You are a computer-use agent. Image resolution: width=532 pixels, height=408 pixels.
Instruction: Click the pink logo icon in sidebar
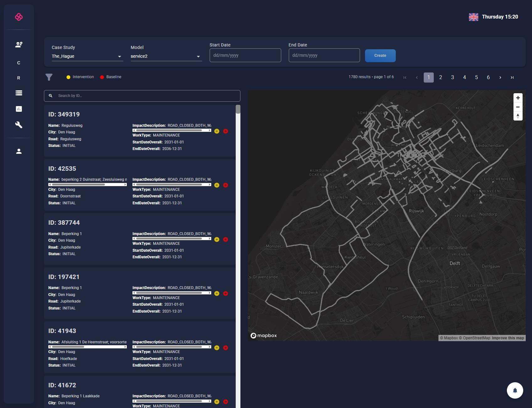point(19,17)
